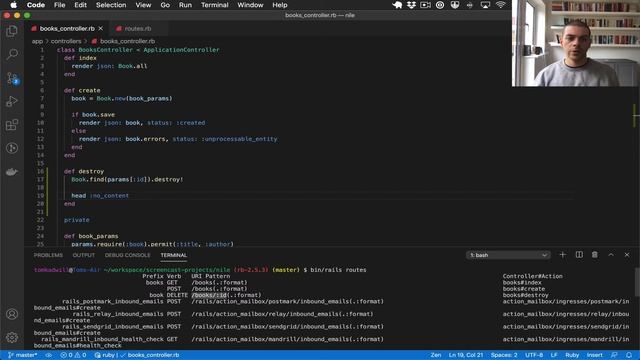The height and width of the screenshot is (360, 640).
Task: Close the terminal panel
Action: pyautogui.click(x=627, y=255)
